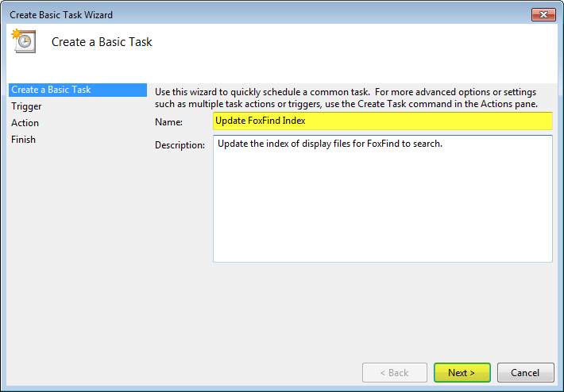This screenshot has height=392, width=564.
Task: Click empty sidebar area below Finish
Action: click(x=78, y=252)
